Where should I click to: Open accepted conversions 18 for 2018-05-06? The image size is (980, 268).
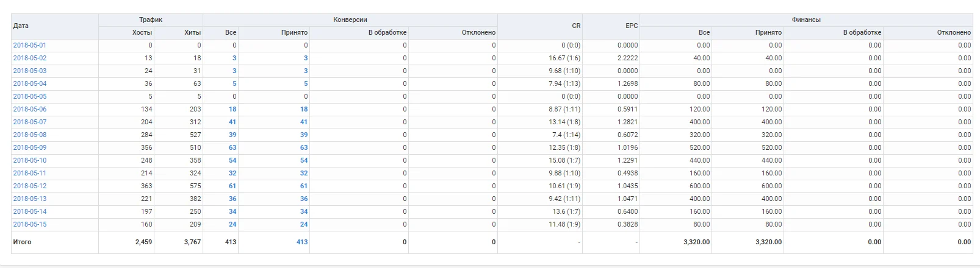(304, 109)
